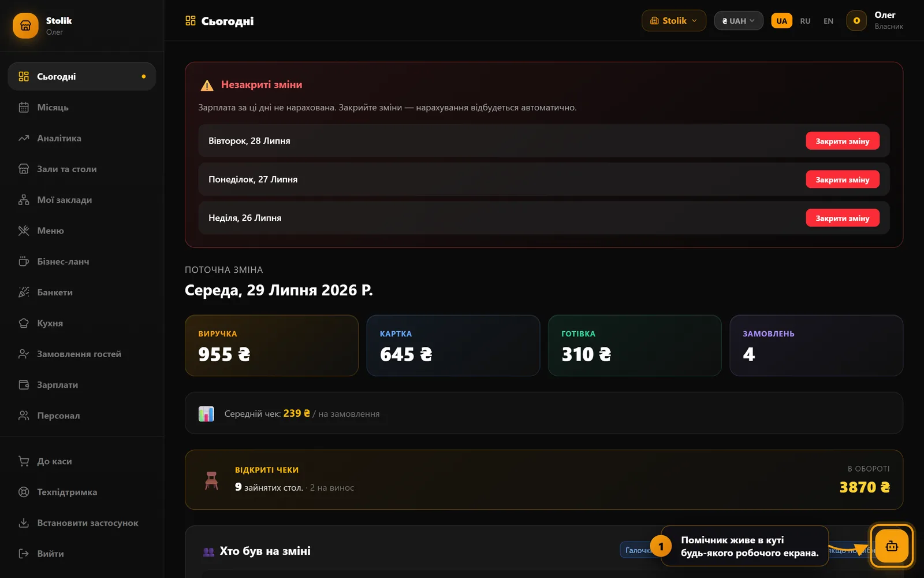Open Встановити застосунок download item
Image resolution: width=924 pixels, height=578 pixels.
(x=82, y=523)
